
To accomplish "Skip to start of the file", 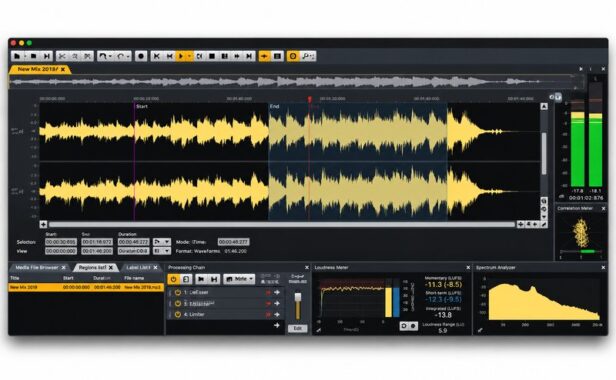I will (156, 56).
